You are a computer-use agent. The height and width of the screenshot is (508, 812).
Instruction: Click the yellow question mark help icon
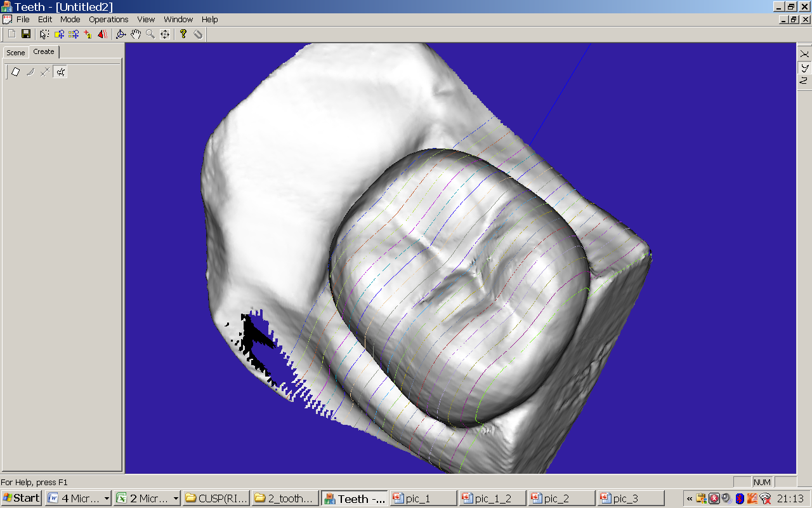(183, 34)
